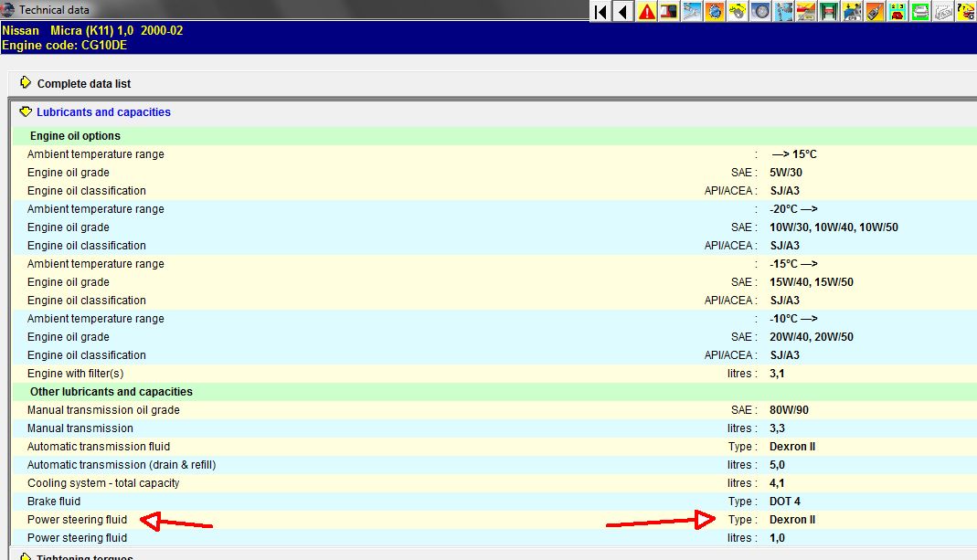Select the Engine oil options heading

[75, 136]
